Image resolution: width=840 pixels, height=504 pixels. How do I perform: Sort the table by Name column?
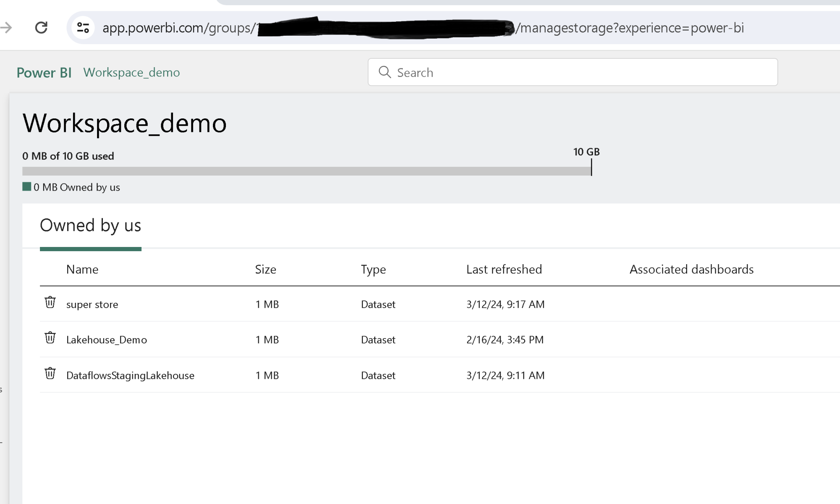click(82, 269)
